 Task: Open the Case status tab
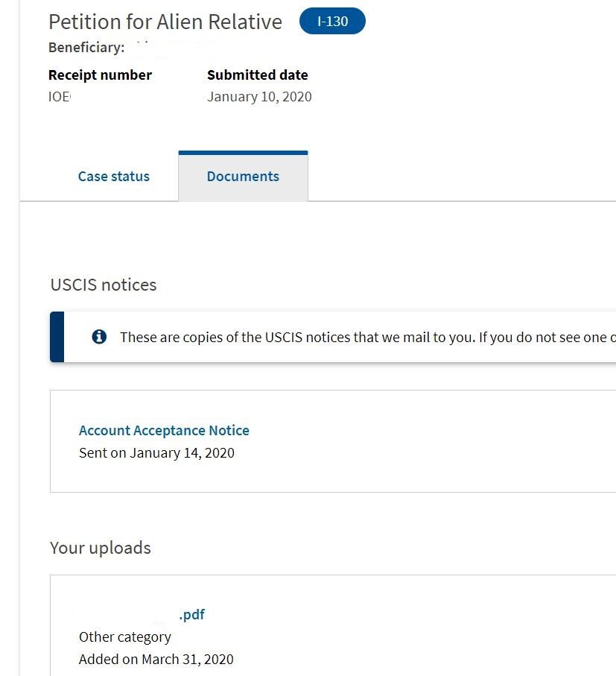[x=114, y=177]
